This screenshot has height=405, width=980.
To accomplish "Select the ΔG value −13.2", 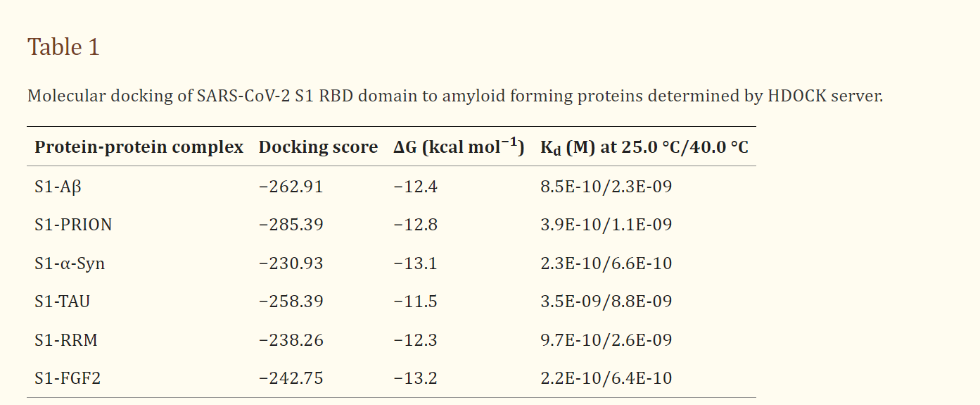I will coord(415,378).
